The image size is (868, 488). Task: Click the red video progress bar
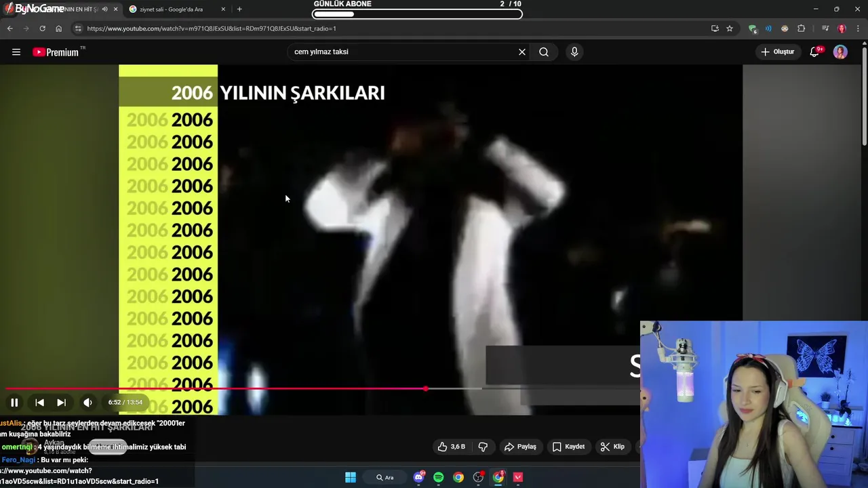tap(216, 388)
